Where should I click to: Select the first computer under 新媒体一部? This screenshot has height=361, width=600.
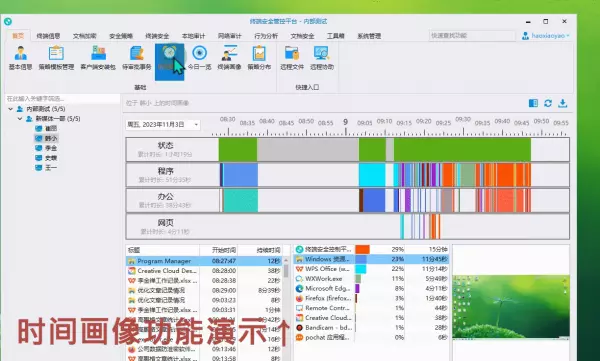(46, 129)
